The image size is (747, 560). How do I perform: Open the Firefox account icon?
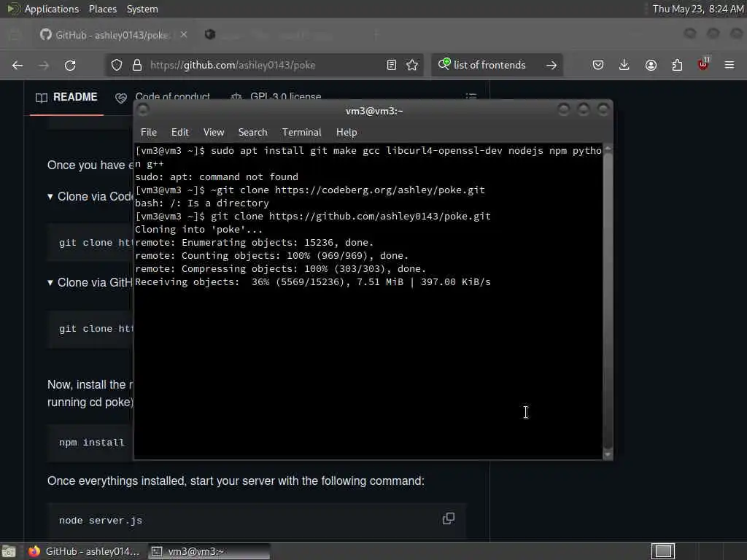point(651,65)
